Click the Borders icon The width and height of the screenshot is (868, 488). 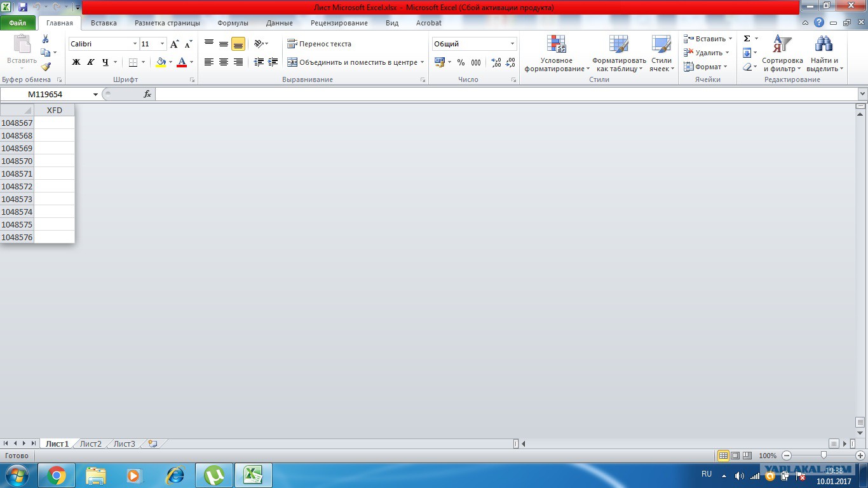pyautogui.click(x=133, y=62)
